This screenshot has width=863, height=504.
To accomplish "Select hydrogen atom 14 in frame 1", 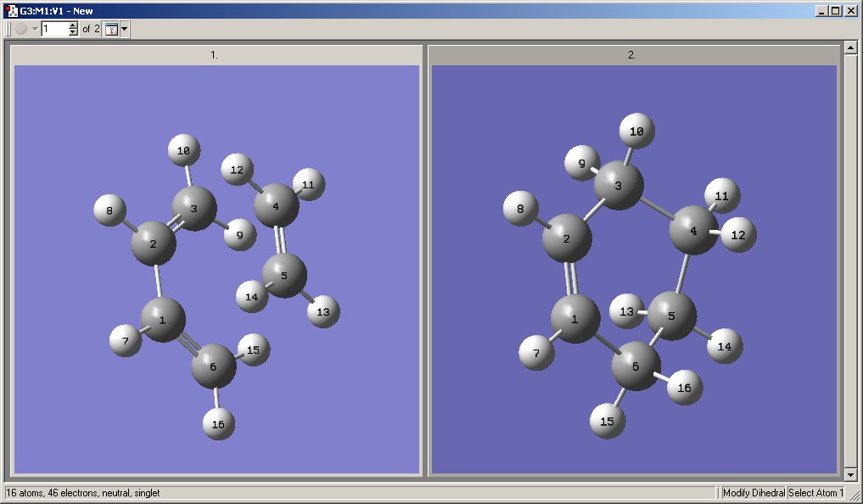I will tap(252, 297).
